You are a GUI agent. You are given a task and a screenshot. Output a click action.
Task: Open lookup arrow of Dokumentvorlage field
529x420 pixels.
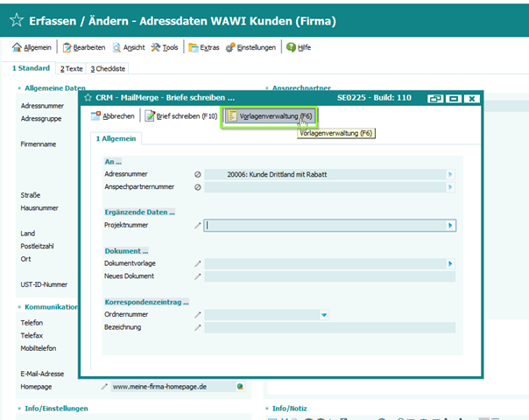pyautogui.click(x=450, y=263)
